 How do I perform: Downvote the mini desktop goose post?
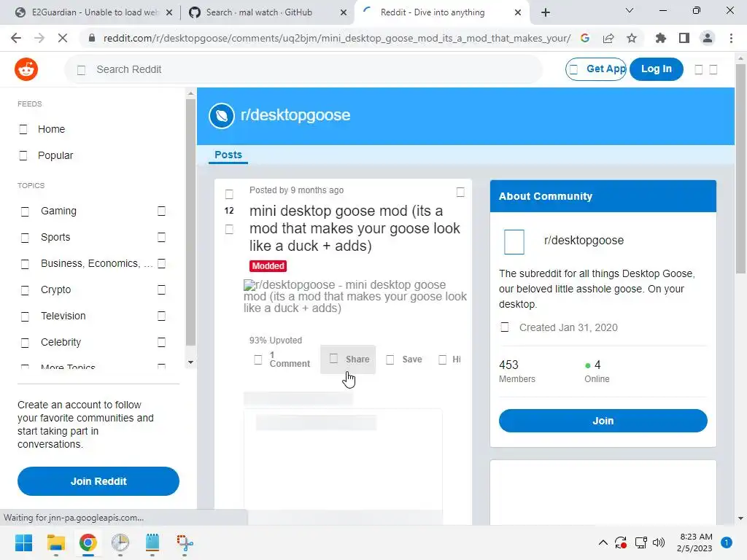(x=229, y=230)
